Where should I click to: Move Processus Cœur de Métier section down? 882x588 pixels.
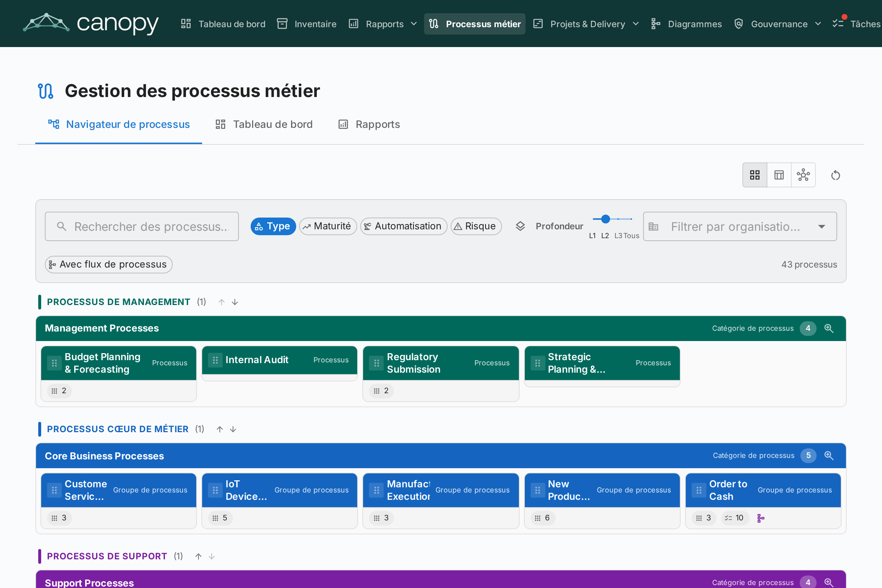tap(233, 429)
